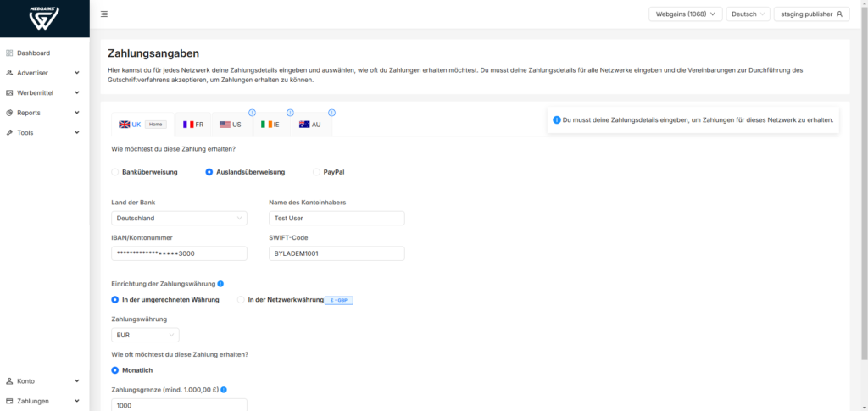Image resolution: width=868 pixels, height=411 pixels.
Task: Click the Webgains logo
Action: coord(44,18)
